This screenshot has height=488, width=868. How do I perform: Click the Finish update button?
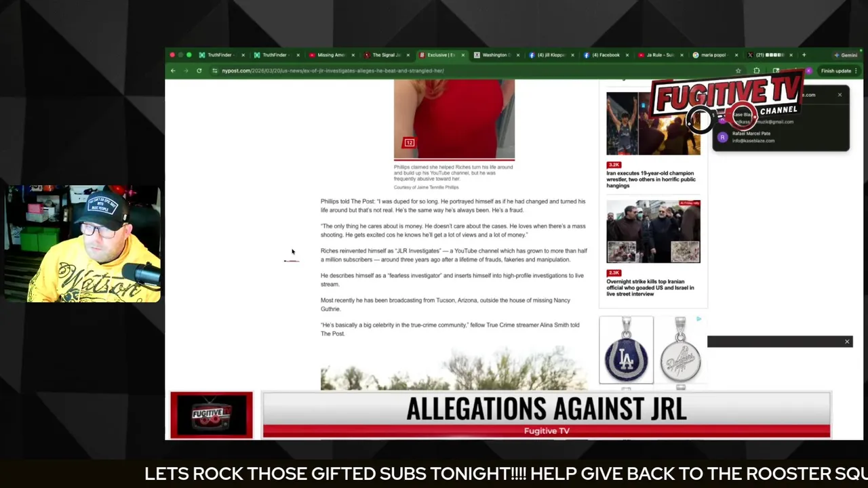coord(835,70)
